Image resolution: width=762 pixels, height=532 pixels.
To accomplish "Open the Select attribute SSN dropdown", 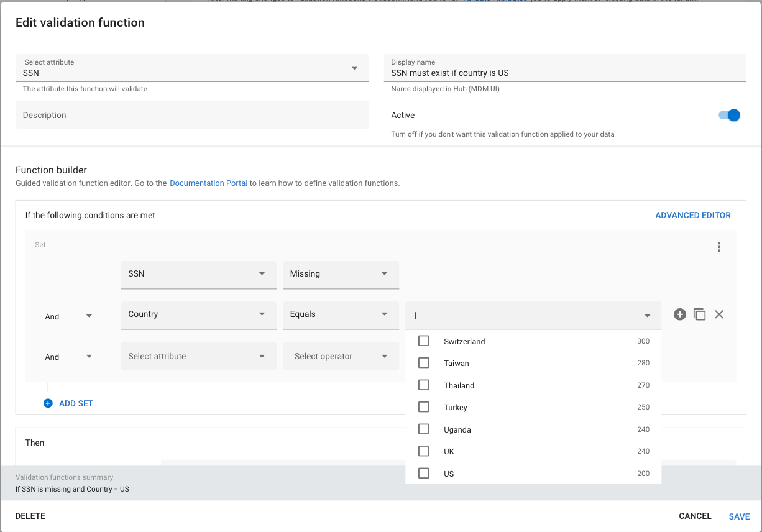I will point(192,68).
